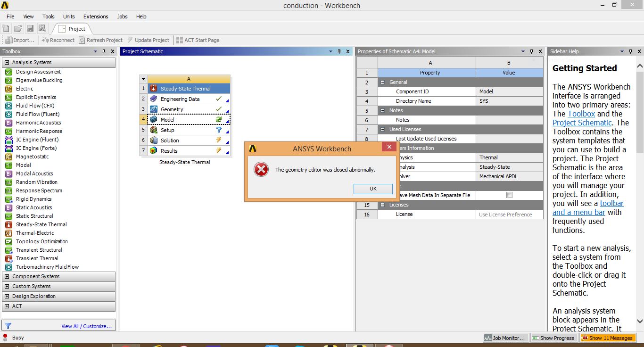This screenshot has height=347, width=644.
Task: Select Topology Optimization in Toolbox
Action: (42, 241)
